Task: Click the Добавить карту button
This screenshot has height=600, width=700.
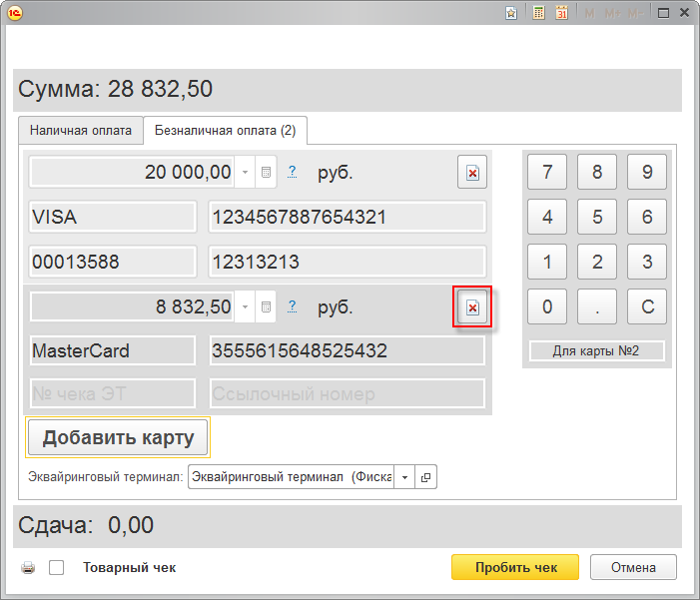Action: pyautogui.click(x=117, y=437)
